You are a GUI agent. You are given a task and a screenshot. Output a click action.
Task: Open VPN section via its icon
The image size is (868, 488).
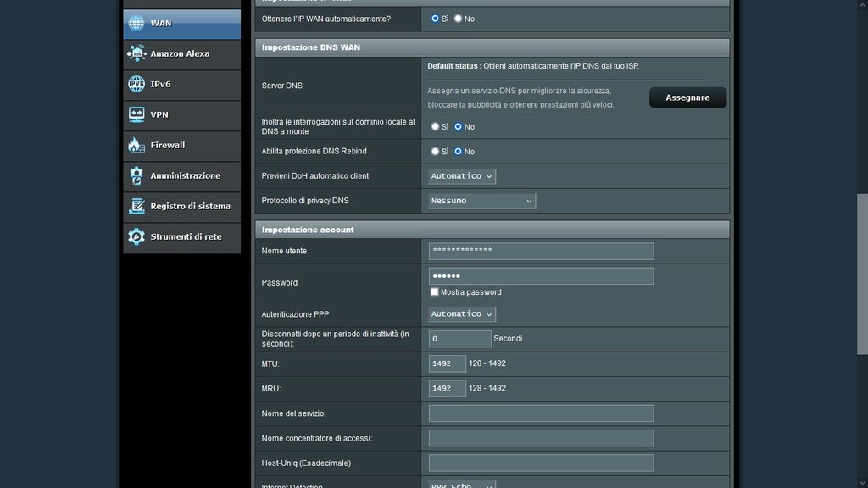(x=136, y=114)
